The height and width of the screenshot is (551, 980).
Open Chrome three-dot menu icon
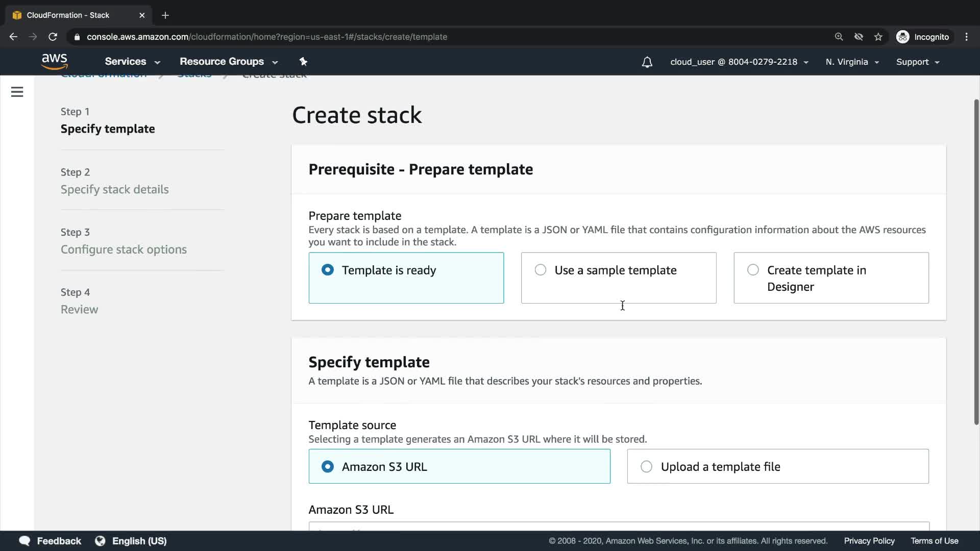pyautogui.click(x=966, y=37)
